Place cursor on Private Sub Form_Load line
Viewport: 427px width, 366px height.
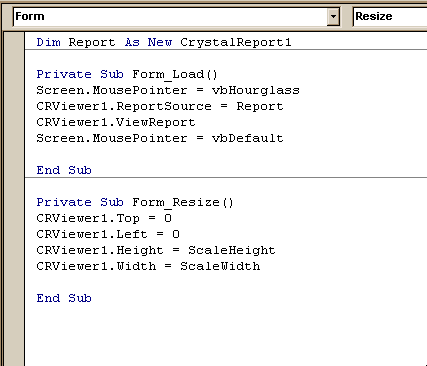pos(127,74)
